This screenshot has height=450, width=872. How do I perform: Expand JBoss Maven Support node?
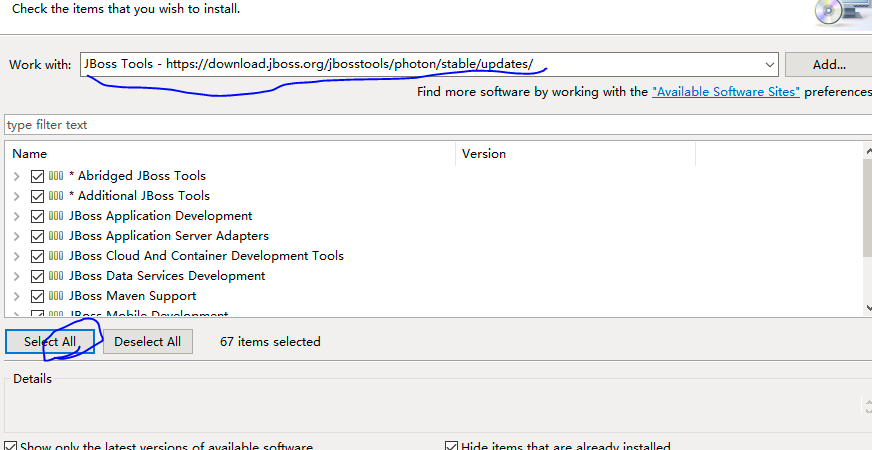coord(17,296)
